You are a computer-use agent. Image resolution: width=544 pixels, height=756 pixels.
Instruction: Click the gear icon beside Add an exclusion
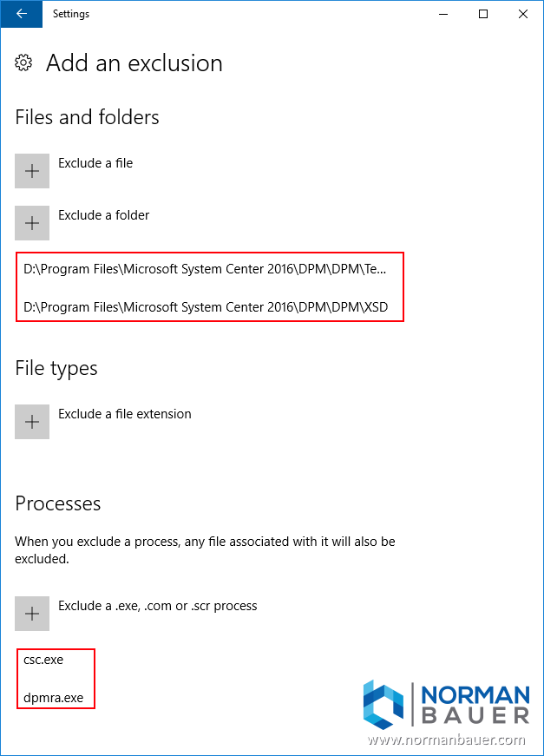point(24,63)
